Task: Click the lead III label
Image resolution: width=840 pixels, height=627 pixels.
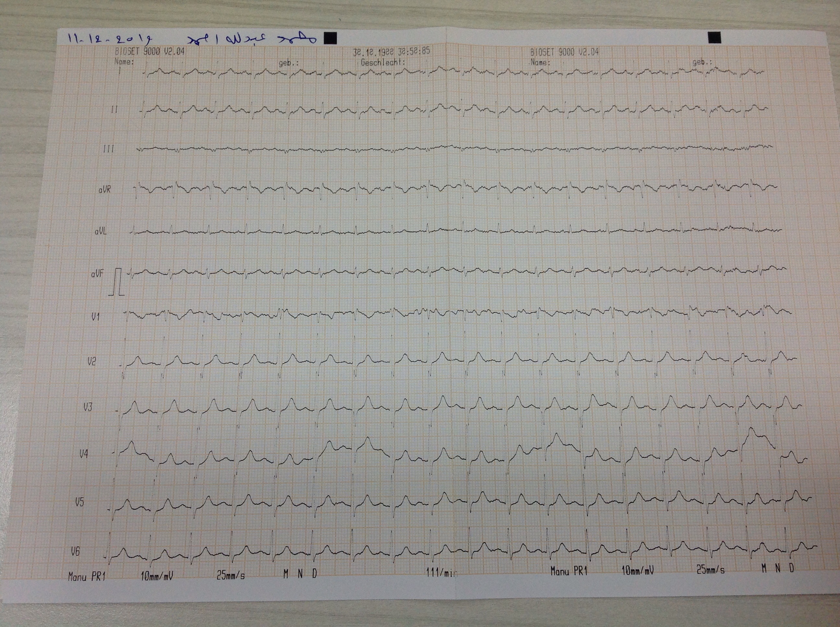Action: tap(108, 149)
